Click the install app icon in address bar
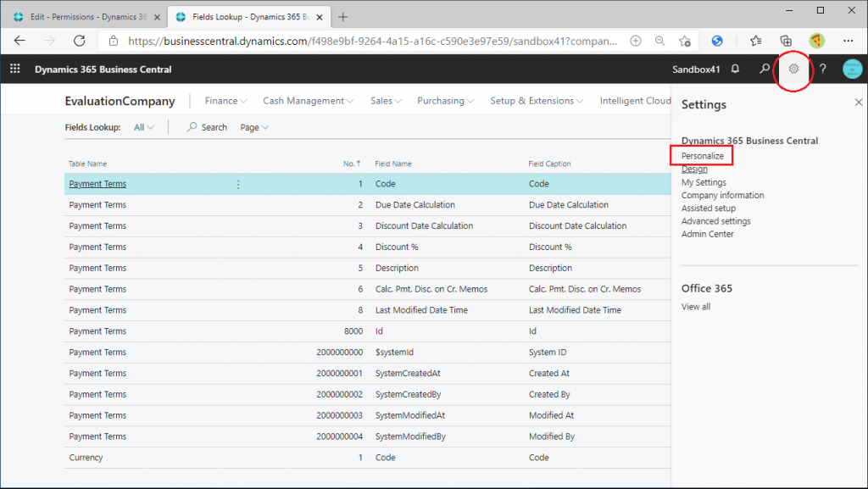 click(636, 41)
